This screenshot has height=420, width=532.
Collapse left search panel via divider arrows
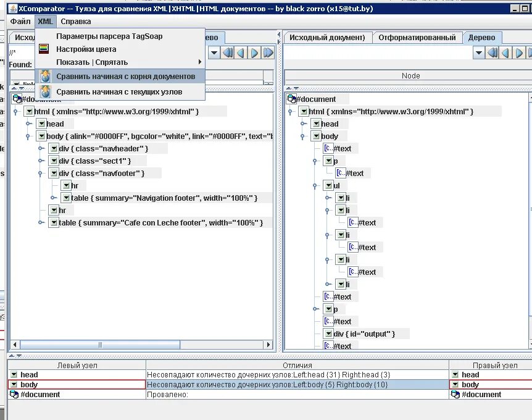tap(13, 88)
